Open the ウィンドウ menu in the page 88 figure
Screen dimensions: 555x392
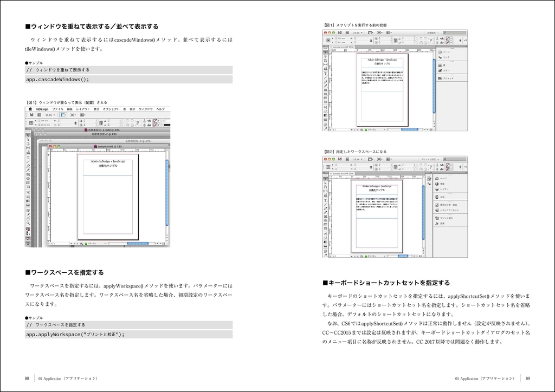pyautogui.click(x=145, y=109)
